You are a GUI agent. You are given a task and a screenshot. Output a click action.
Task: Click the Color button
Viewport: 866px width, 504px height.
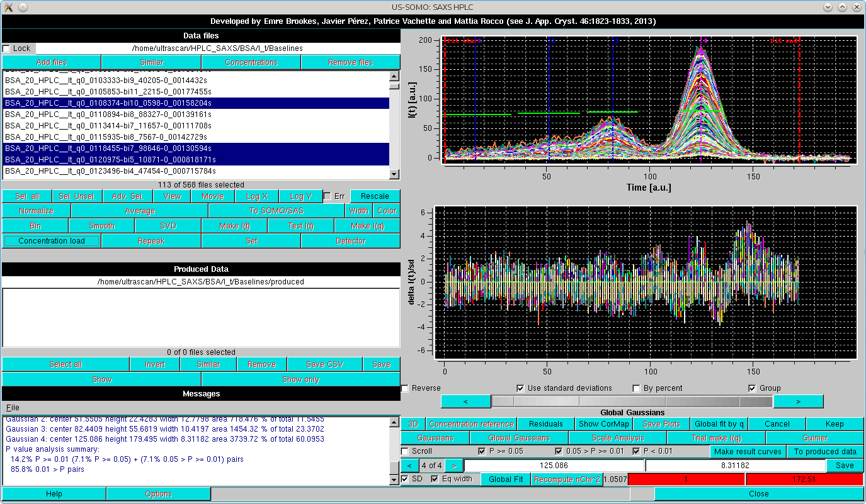(387, 211)
